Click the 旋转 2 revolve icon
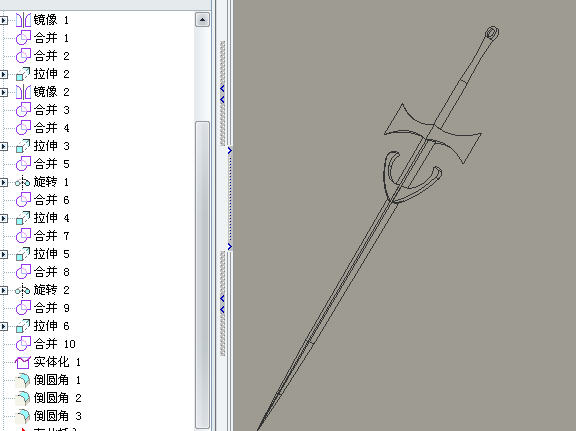 pyautogui.click(x=23, y=290)
